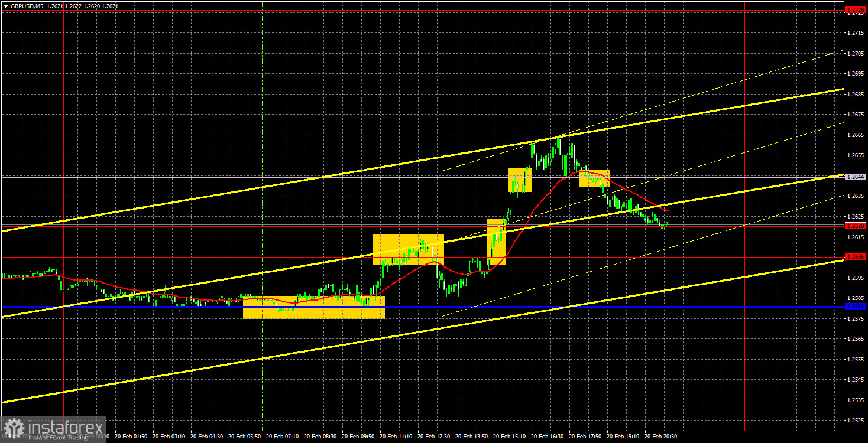Viewport: 868px width, 443px height.
Task: Click the 1.2555 price axis label
Action: coord(856,359)
